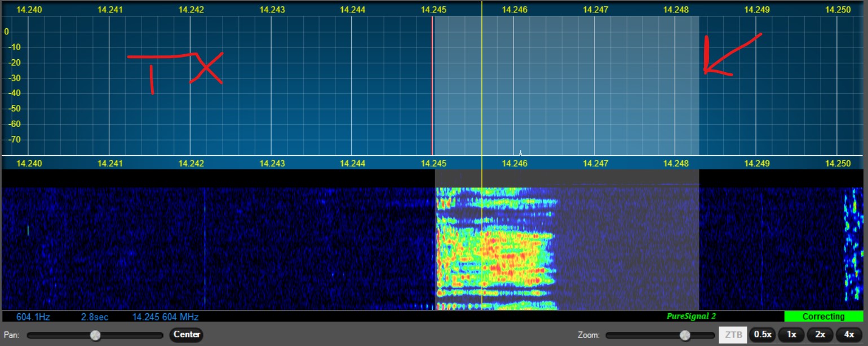Viewport: 868px width, 346px height.
Task: Click the small signal peak near 14.246
Action: (520, 152)
